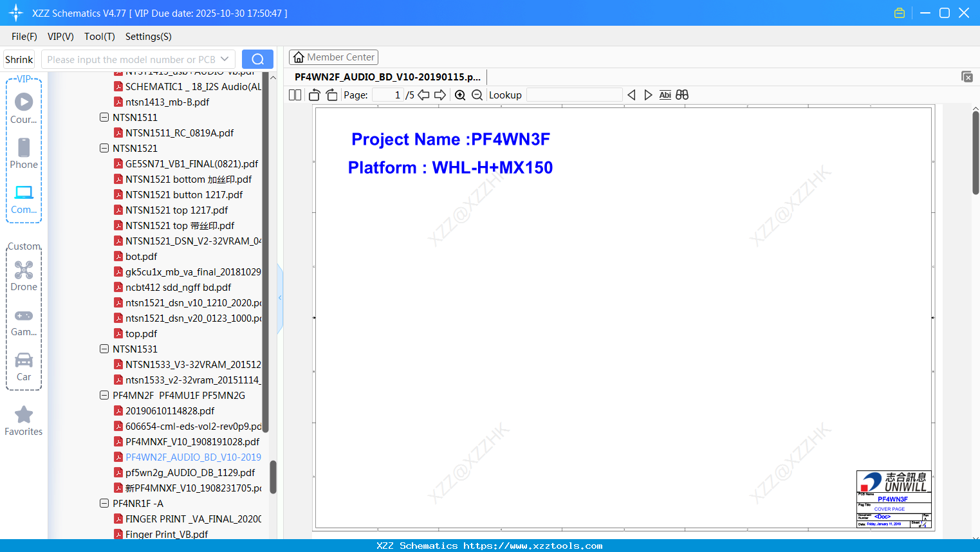The image size is (980, 552).
Task: Open the Settings menu
Action: tap(149, 37)
